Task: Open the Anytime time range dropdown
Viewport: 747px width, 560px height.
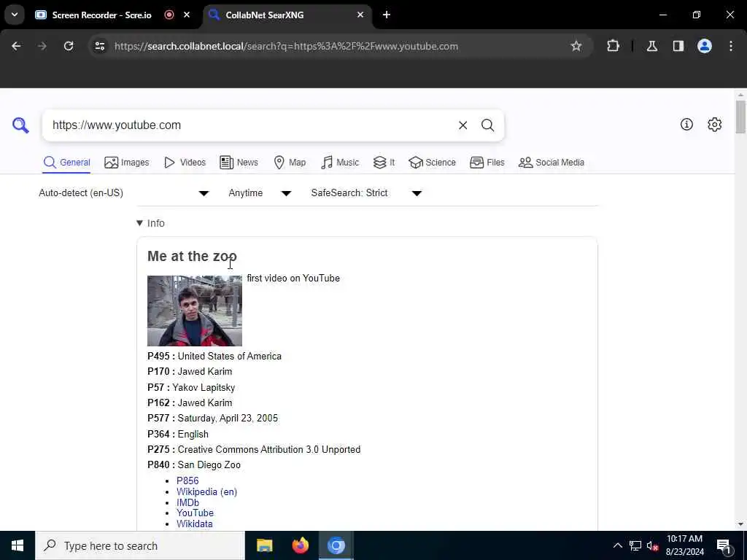Action: pos(260,192)
